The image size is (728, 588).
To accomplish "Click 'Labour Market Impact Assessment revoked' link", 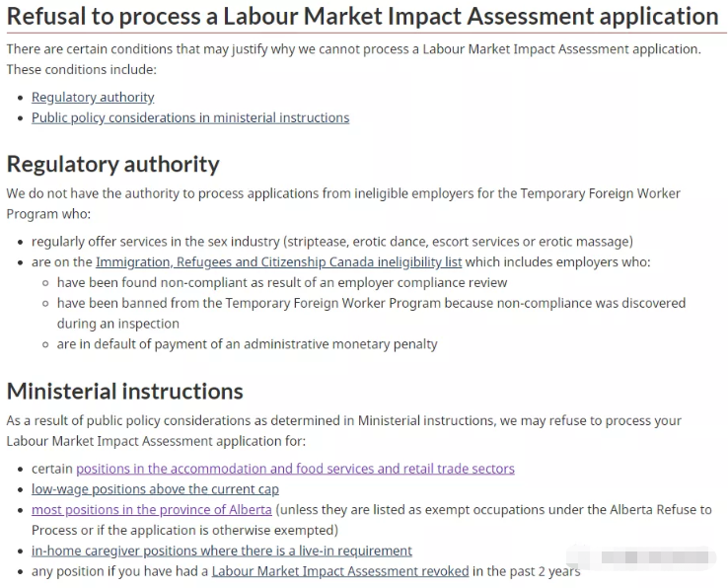I will pyautogui.click(x=339, y=571).
